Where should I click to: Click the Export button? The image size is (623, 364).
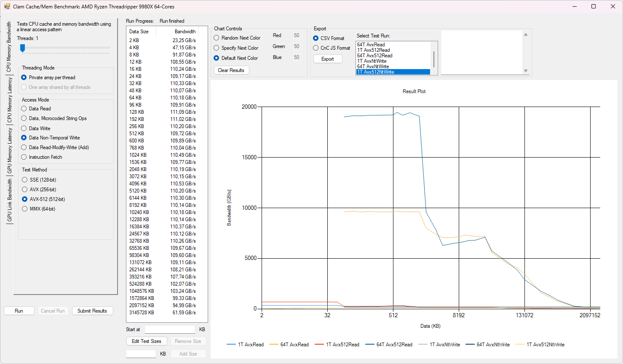[328, 59]
